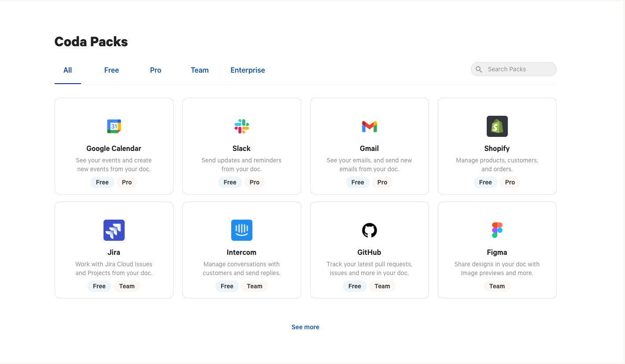The height and width of the screenshot is (364, 625).
Task: Click the Figma logo icon
Action: click(497, 230)
